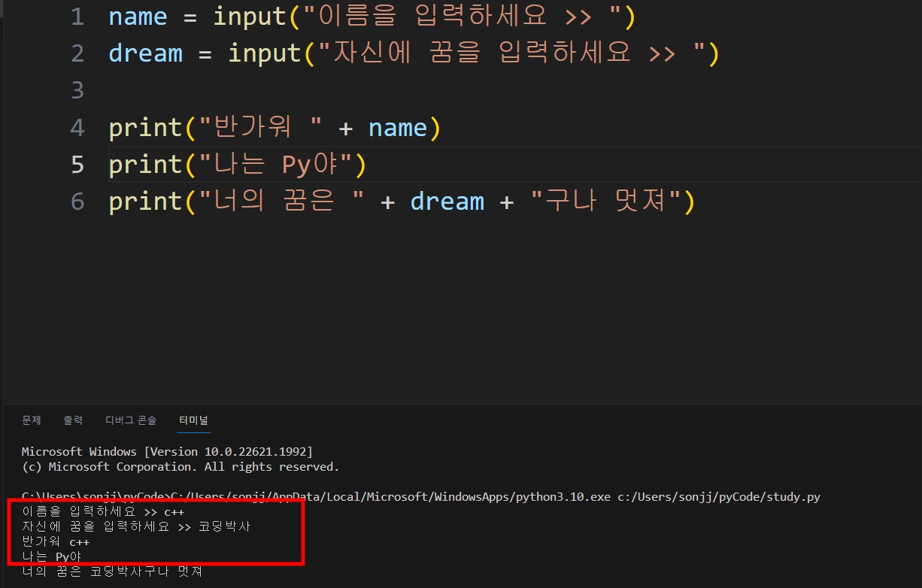Click terminal output "반가워 c++"
This screenshot has height=588, width=922.
pyautogui.click(x=56, y=541)
